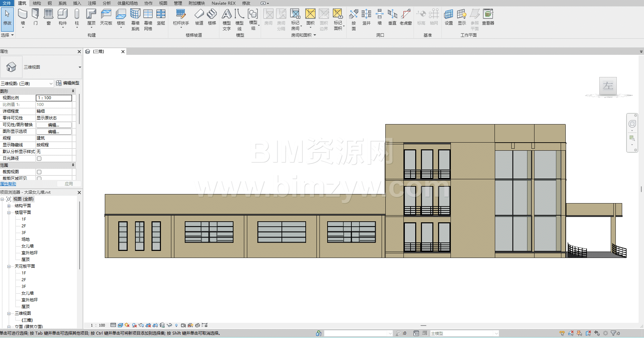The image size is (644, 338).
Task: Click the 编辑类型 button
Action: tap(68, 83)
